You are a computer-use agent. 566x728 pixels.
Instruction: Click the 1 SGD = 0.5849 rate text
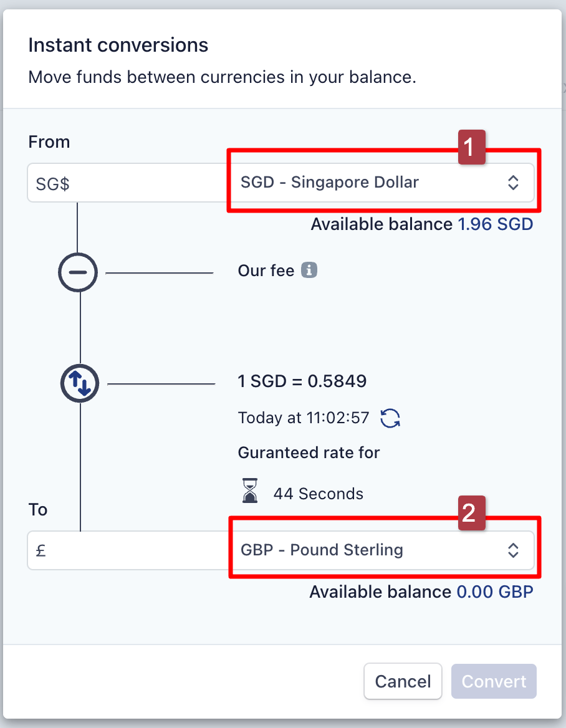click(x=302, y=381)
